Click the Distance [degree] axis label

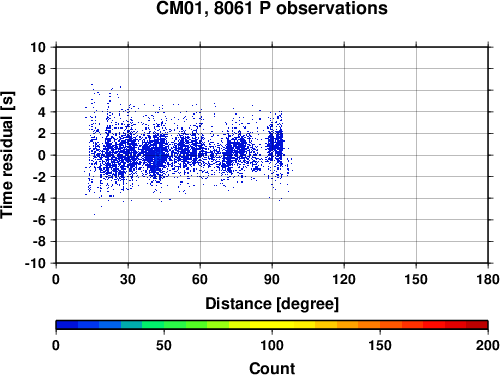pyautogui.click(x=272, y=304)
